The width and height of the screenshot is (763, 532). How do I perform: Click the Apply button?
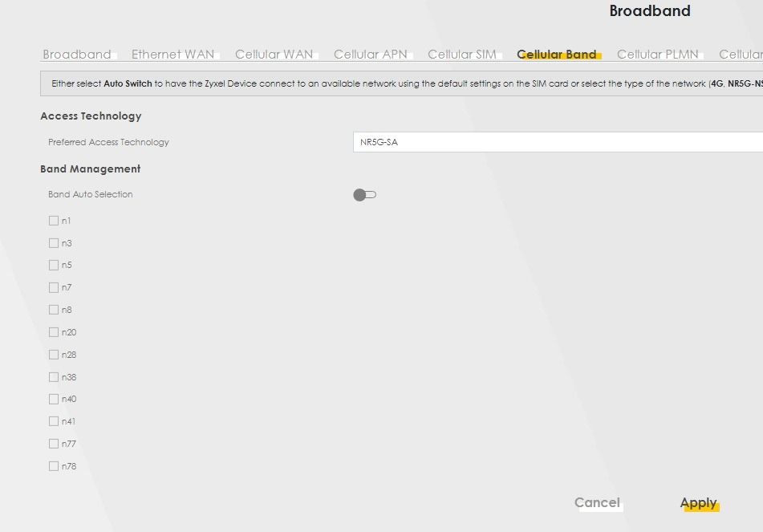[x=698, y=503]
